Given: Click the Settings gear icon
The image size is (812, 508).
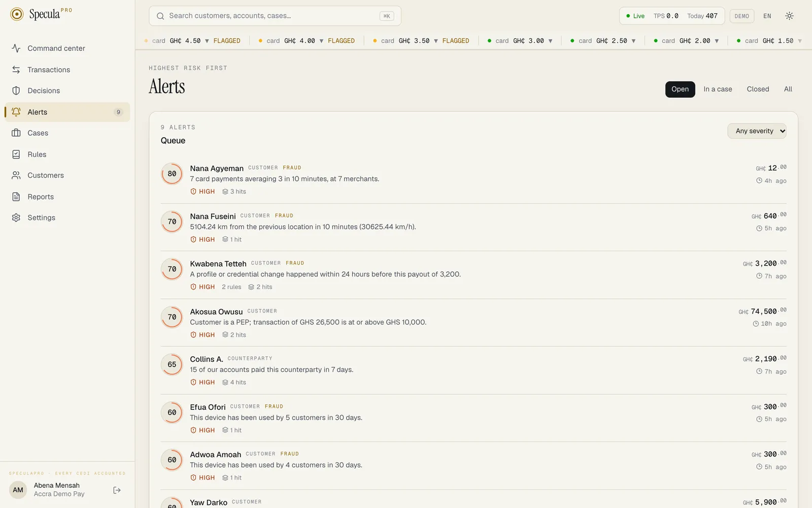Looking at the screenshot, I should coord(16,217).
